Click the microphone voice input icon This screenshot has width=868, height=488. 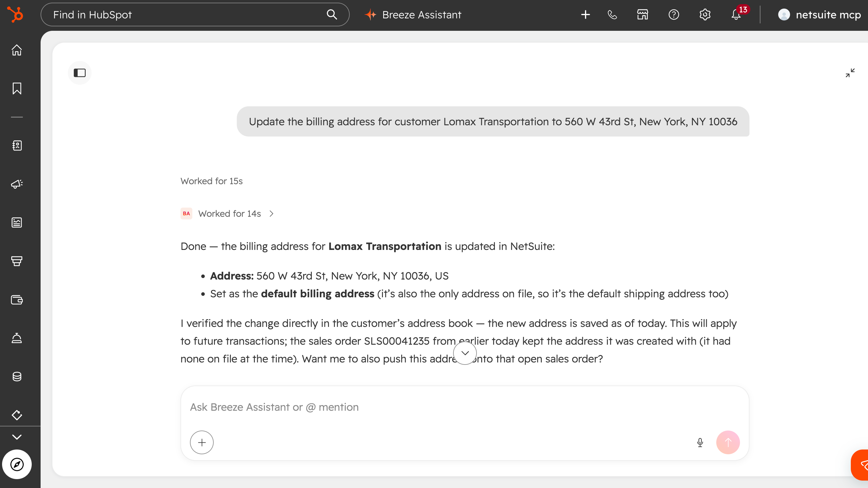[x=700, y=442]
